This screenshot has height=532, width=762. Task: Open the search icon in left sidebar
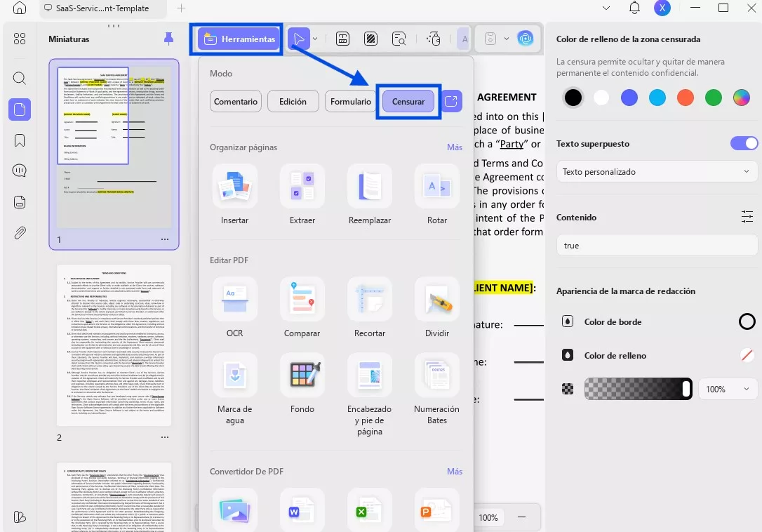click(x=20, y=78)
